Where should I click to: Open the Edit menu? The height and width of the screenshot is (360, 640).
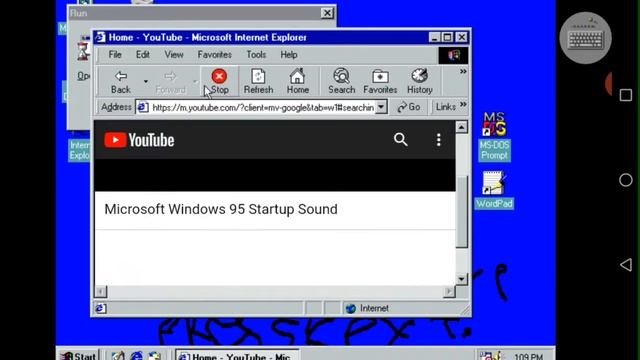click(x=142, y=55)
